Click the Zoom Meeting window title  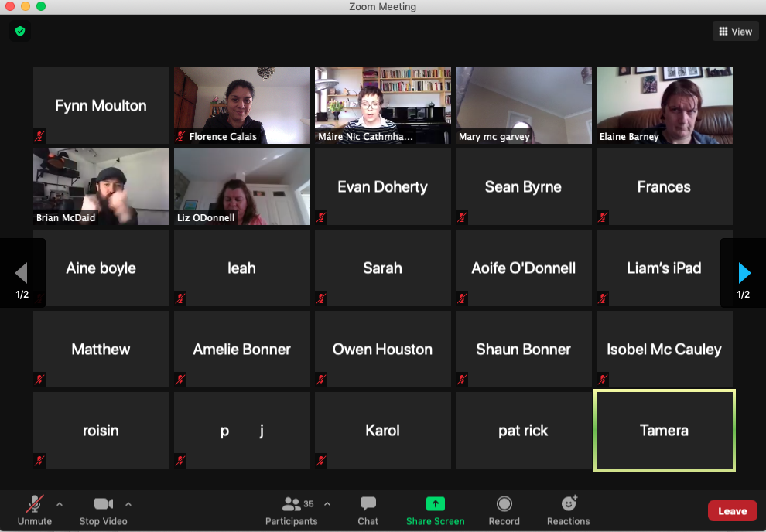[382, 7]
